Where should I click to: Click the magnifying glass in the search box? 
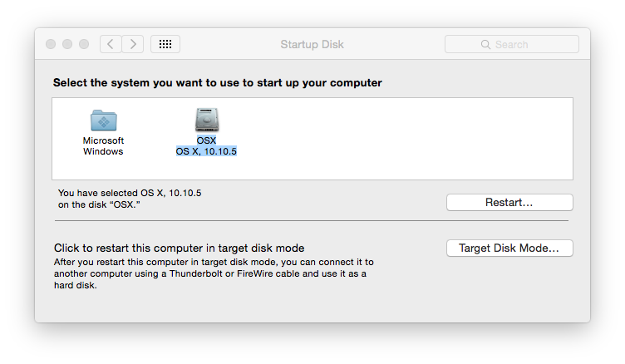coord(485,44)
